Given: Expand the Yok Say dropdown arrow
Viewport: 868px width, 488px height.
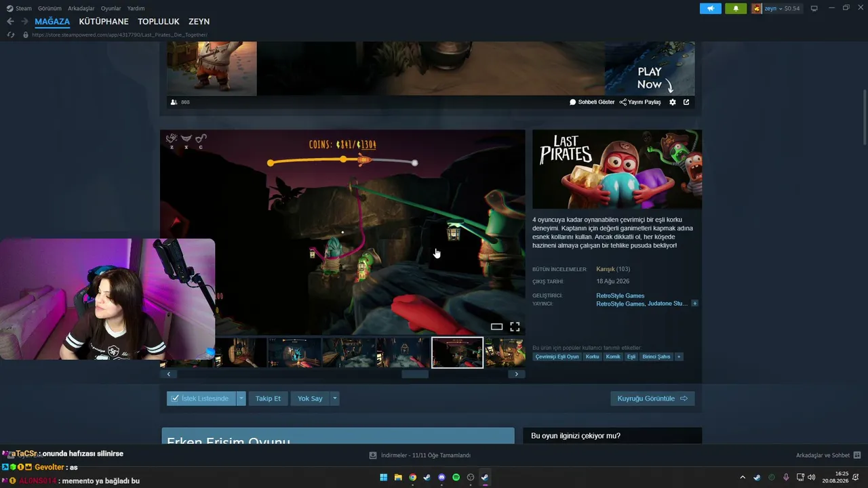Looking at the screenshot, I should coord(334,399).
